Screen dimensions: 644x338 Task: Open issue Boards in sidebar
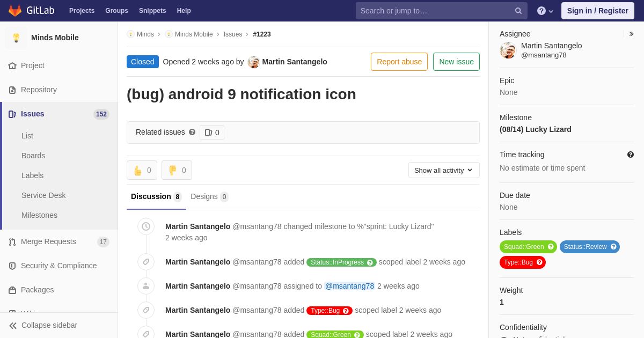click(33, 156)
